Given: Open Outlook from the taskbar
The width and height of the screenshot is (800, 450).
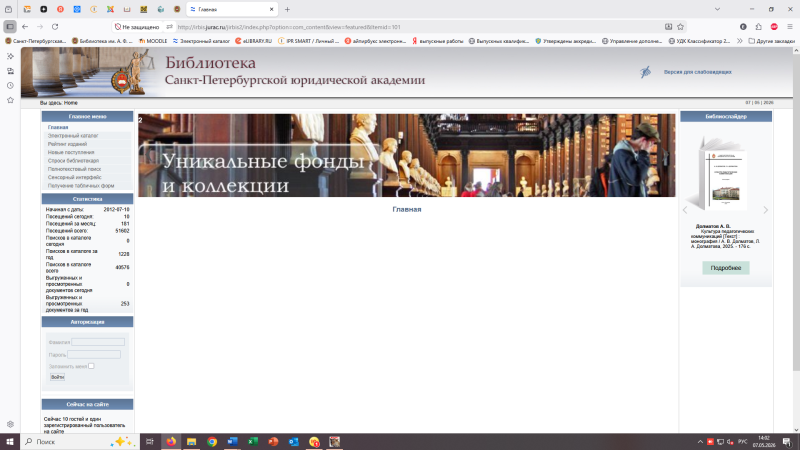Looking at the screenshot, I should 293,442.
